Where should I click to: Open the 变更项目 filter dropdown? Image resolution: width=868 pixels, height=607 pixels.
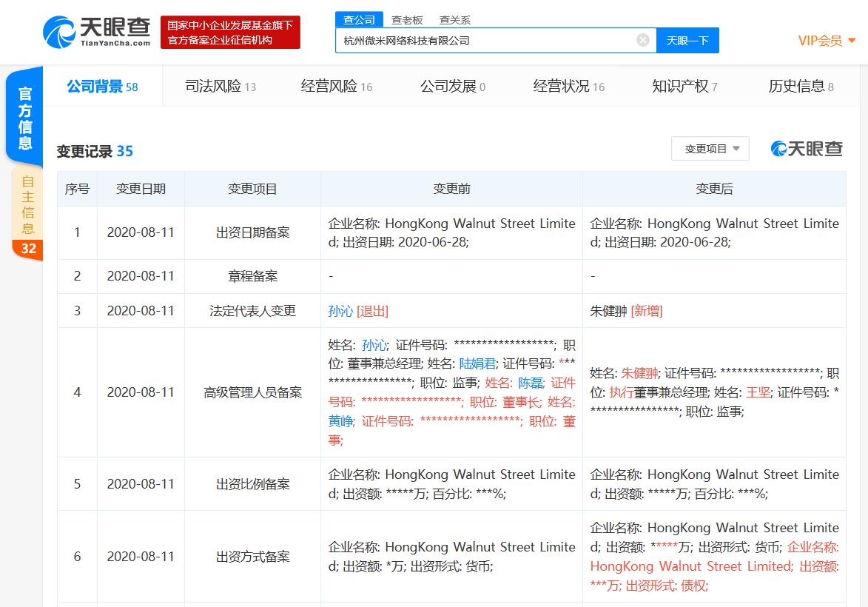[709, 148]
